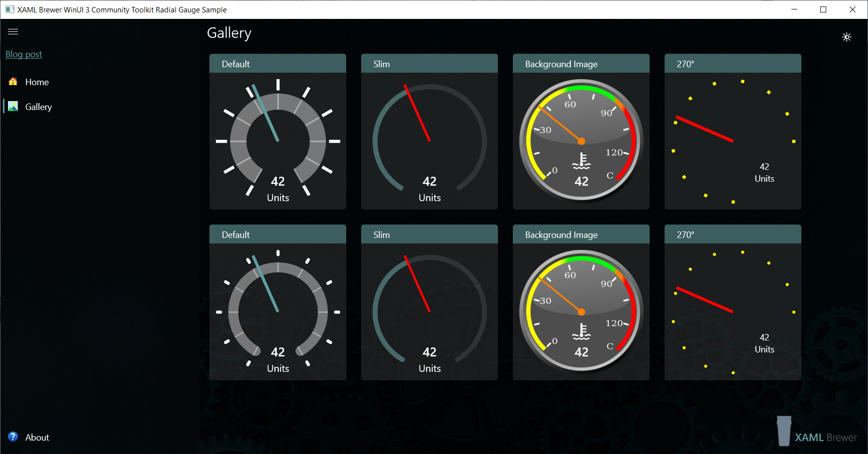Click the bottom-row Slim gauge
This screenshot has width=868, height=454.
click(x=429, y=312)
